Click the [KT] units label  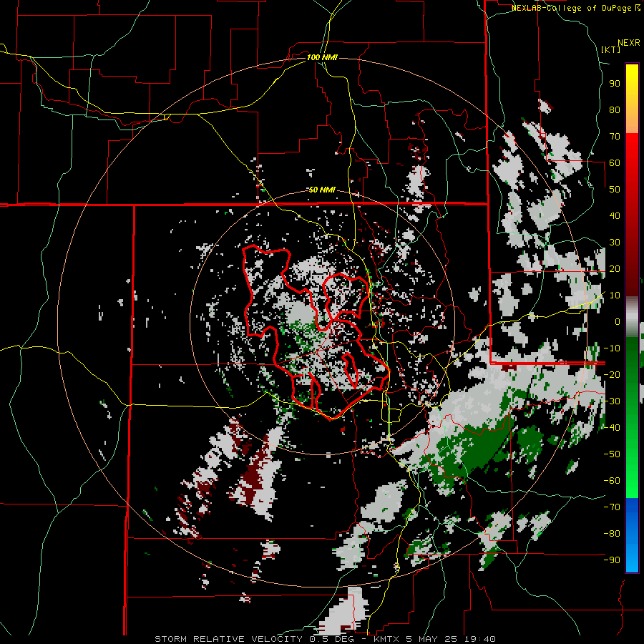pos(611,49)
